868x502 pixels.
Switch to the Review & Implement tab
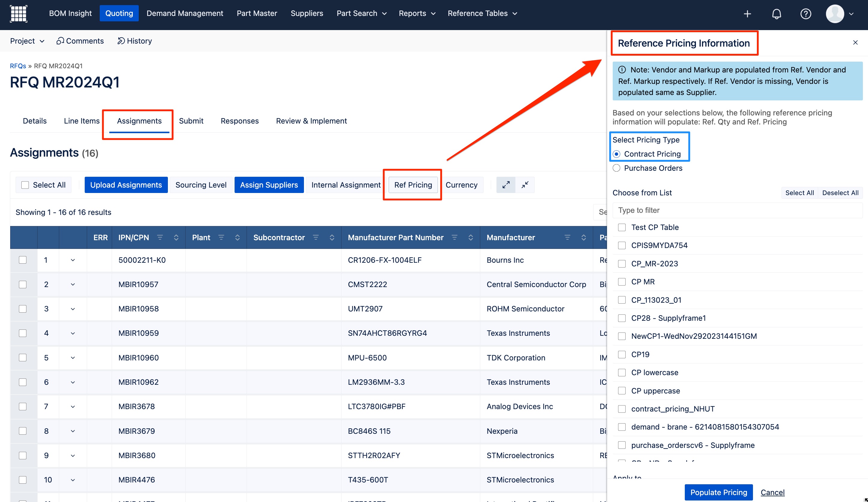311,121
